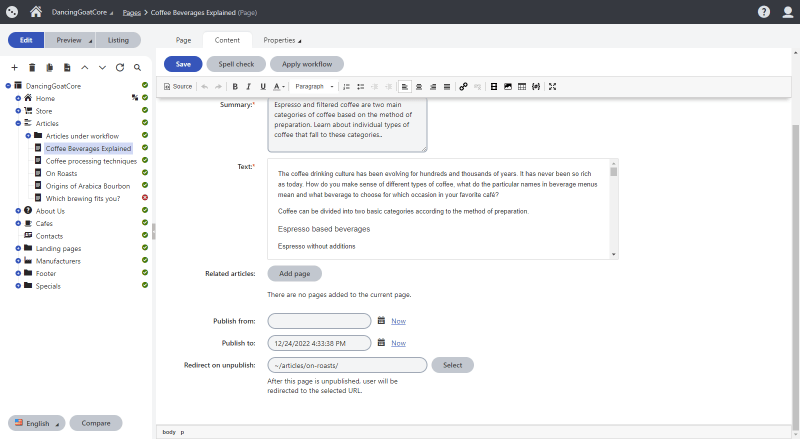Screen dimensions: 800x439
Task: Open the Preview mode dropdown arrow
Action: click(90, 40)
